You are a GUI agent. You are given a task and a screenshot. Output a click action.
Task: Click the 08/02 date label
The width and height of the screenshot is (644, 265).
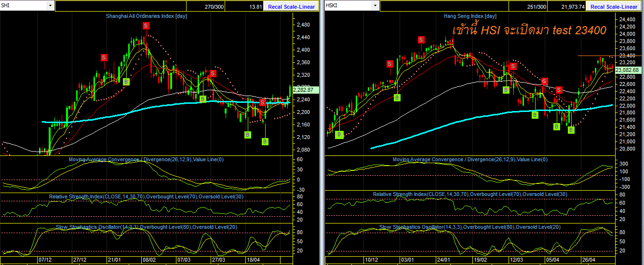pyautogui.click(x=149, y=260)
